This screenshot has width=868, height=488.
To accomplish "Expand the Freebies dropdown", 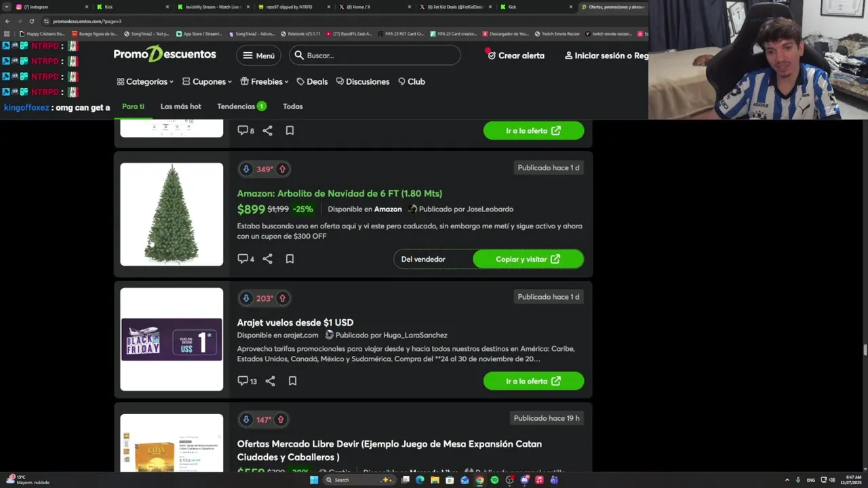I will pos(264,81).
